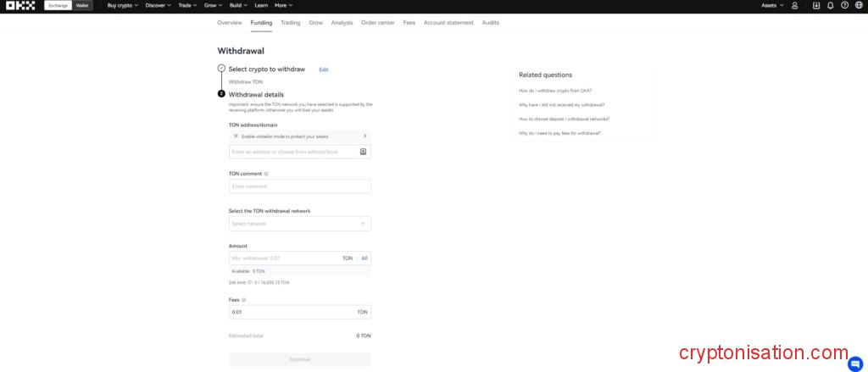Open the address book icon
This screenshot has height=372, width=868.
tap(363, 152)
